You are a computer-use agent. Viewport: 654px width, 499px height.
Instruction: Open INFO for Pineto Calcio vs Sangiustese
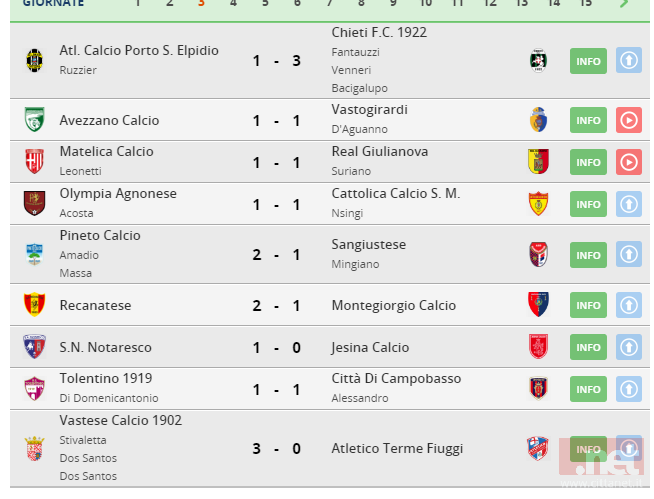coord(588,254)
